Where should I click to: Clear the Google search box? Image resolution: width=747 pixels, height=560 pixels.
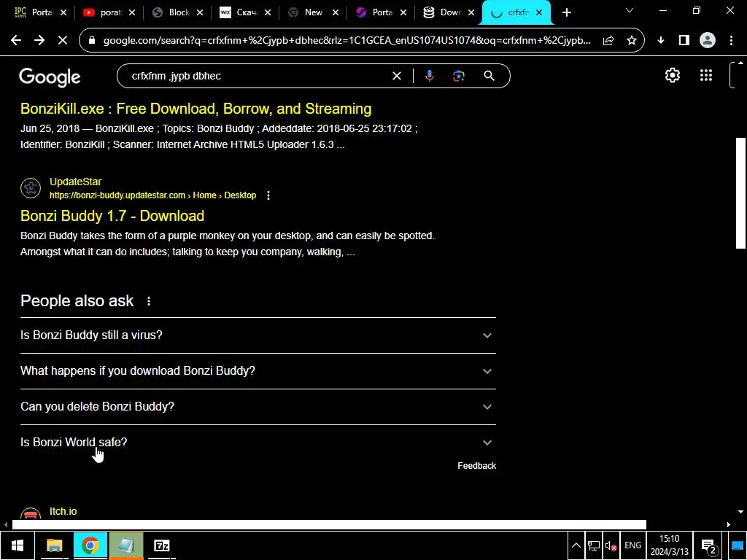coord(396,76)
